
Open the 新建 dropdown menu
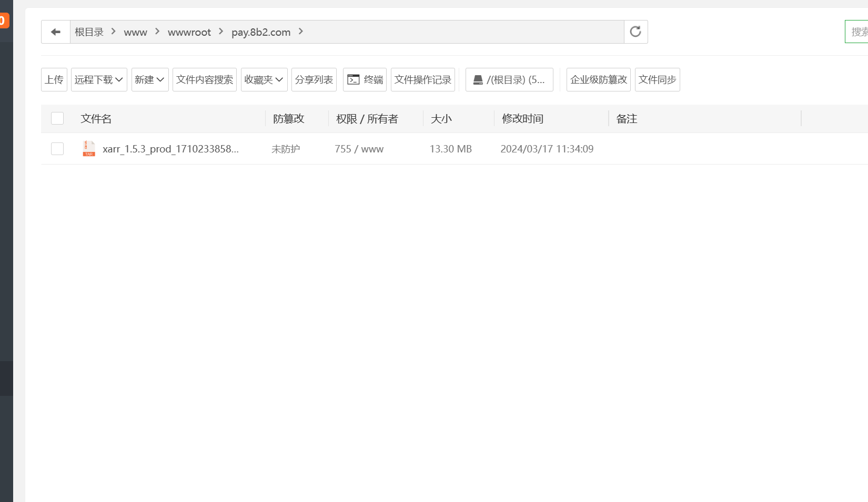[149, 79]
